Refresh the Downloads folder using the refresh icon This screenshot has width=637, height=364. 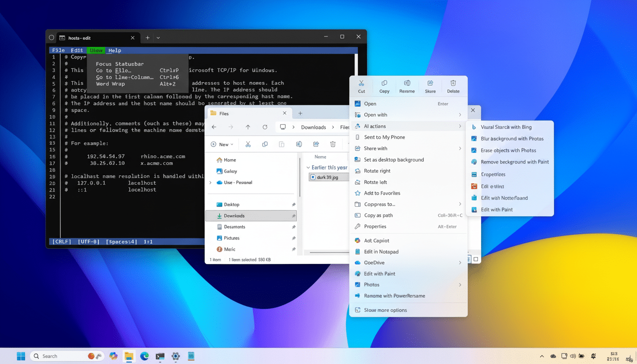tap(265, 127)
